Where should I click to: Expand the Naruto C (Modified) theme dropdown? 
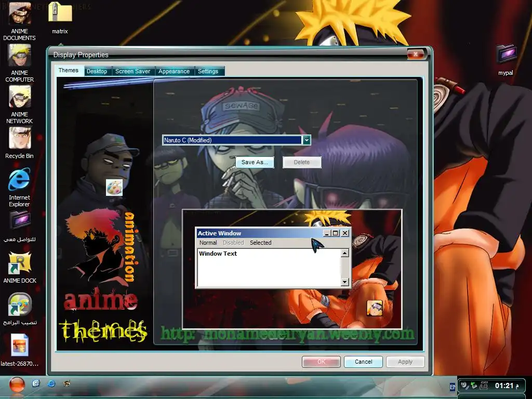307,140
